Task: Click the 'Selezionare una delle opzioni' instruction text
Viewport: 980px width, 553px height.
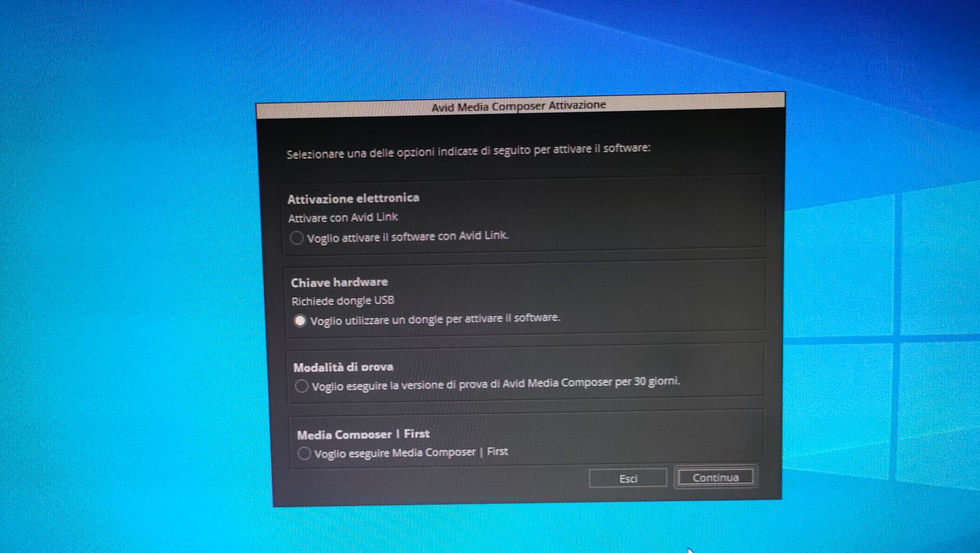Action: 468,151
